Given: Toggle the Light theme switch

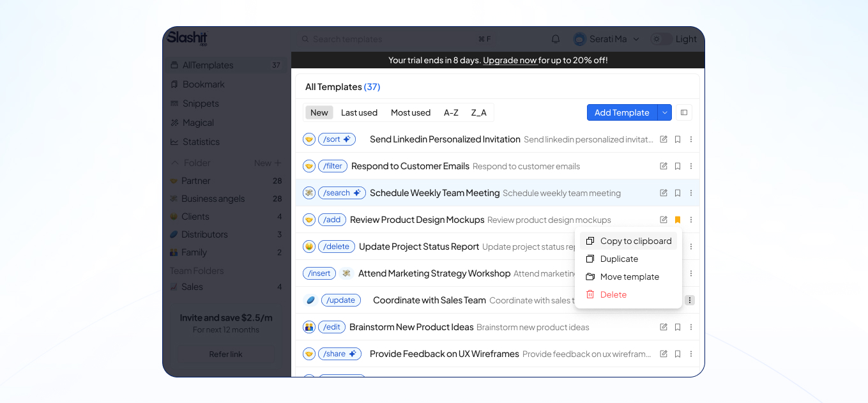Looking at the screenshot, I should [x=661, y=39].
